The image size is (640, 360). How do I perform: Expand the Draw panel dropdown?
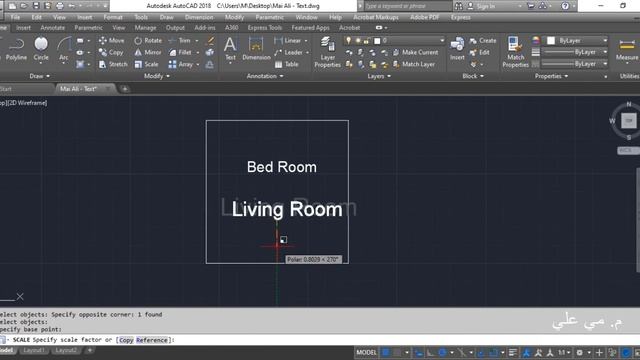[40, 76]
